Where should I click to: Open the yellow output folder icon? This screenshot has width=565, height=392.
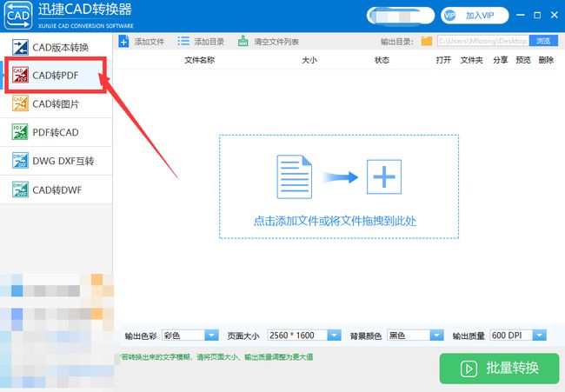click(427, 41)
